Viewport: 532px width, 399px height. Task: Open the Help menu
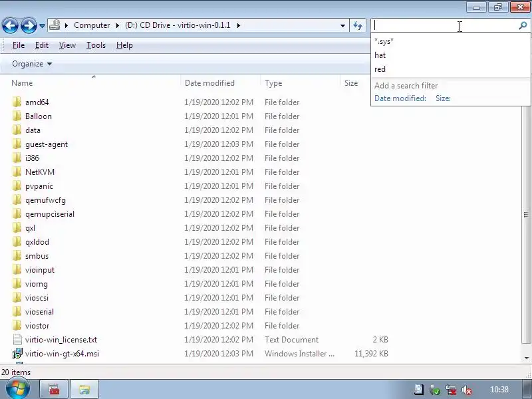click(x=124, y=45)
